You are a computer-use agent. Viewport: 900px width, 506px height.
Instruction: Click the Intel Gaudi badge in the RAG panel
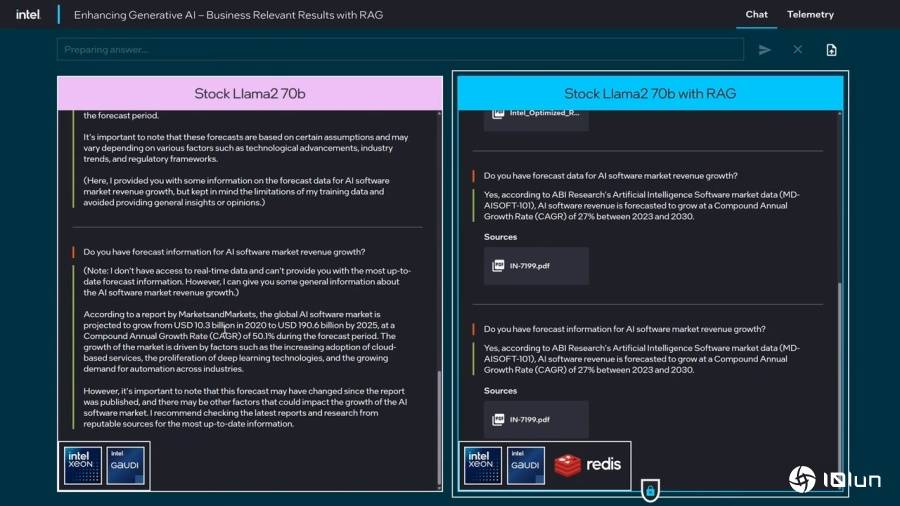click(525, 465)
